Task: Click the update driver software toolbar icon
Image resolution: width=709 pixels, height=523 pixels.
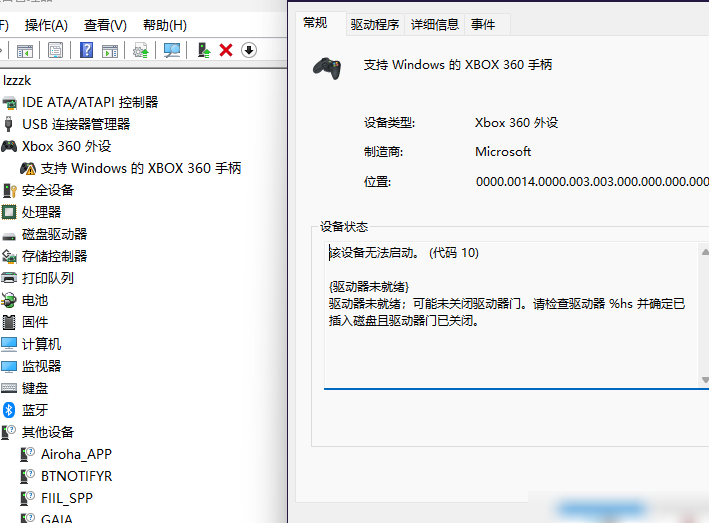Action: (141, 50)
